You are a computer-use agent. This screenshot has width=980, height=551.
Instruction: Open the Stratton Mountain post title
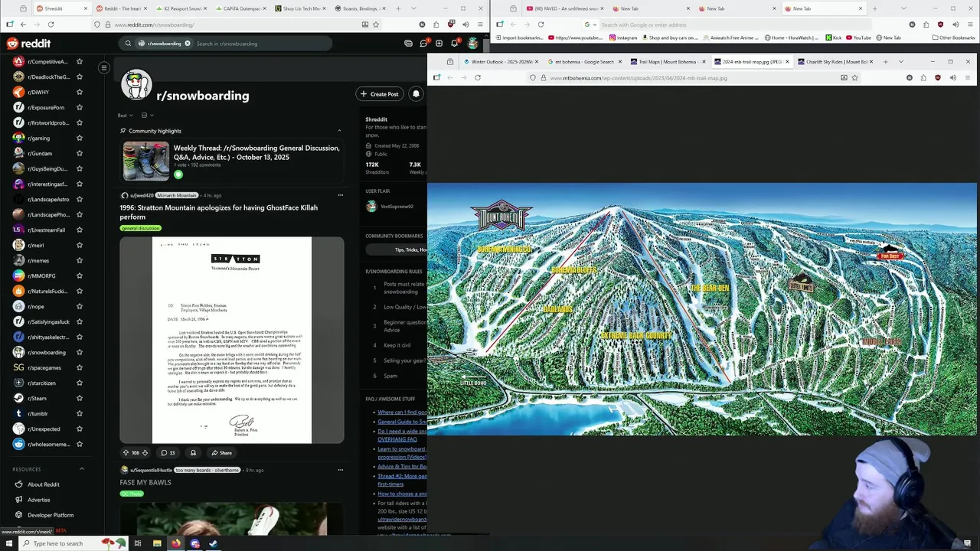pos(218,212)
